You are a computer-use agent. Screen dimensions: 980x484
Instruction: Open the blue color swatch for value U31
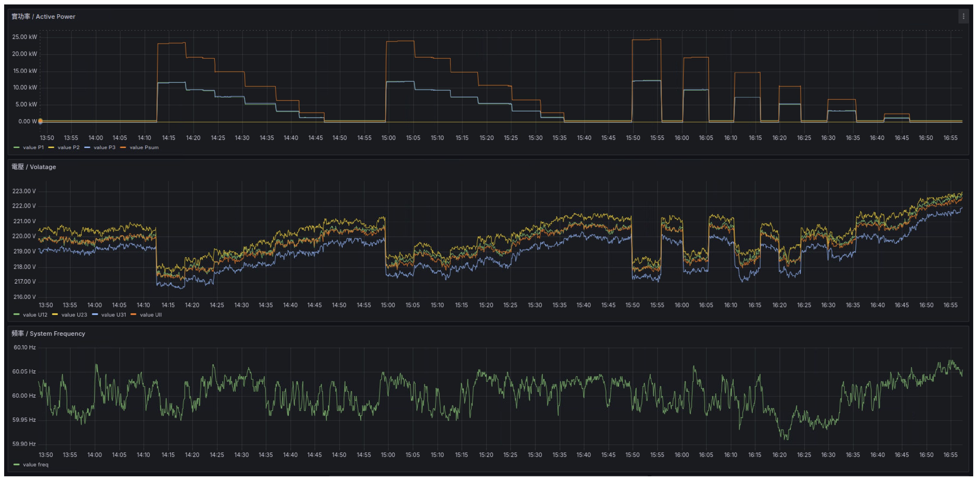click(95, 315)
